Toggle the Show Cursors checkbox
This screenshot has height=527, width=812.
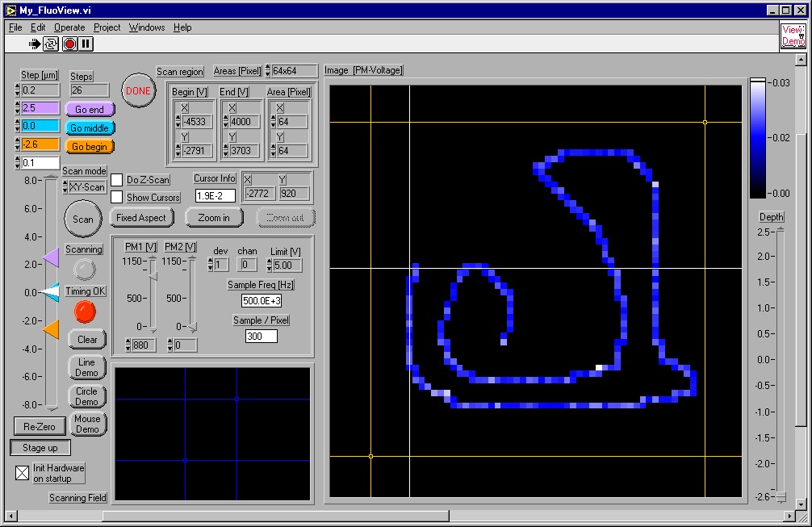(117, 197)
